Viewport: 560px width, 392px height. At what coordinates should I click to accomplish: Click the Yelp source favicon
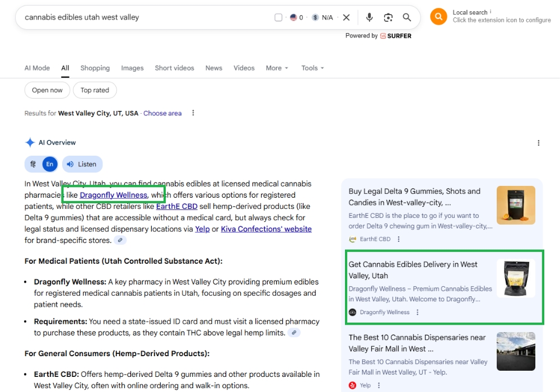tap(352, 385)
